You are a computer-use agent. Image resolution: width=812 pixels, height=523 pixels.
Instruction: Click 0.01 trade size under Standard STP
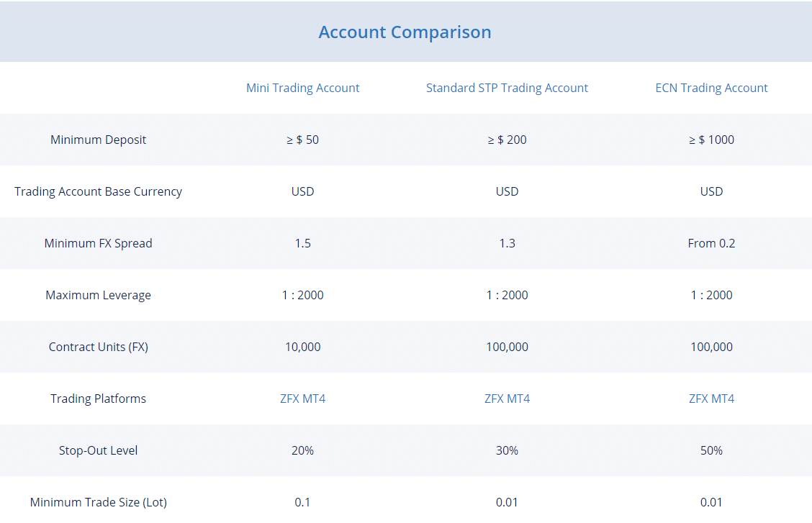[x=507, y=502]
